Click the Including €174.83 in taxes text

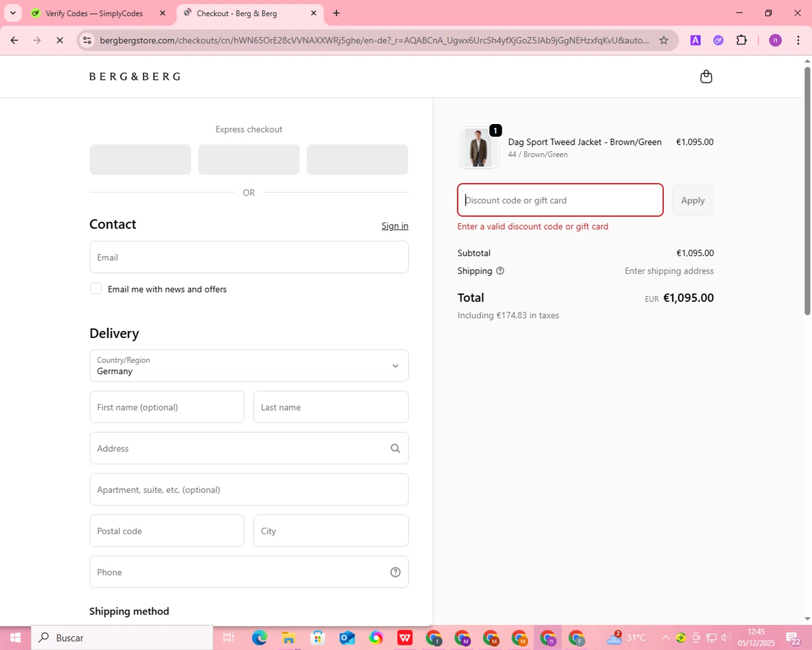[x=508, y=315]
